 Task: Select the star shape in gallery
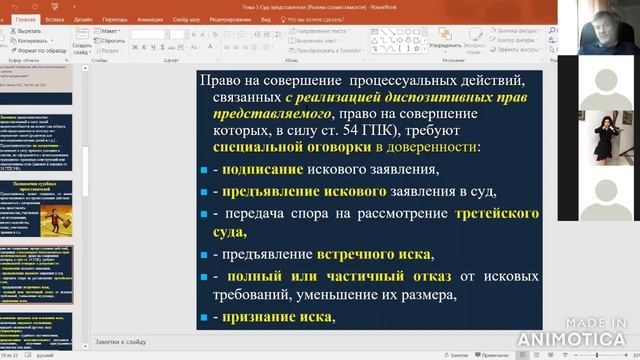416,49
